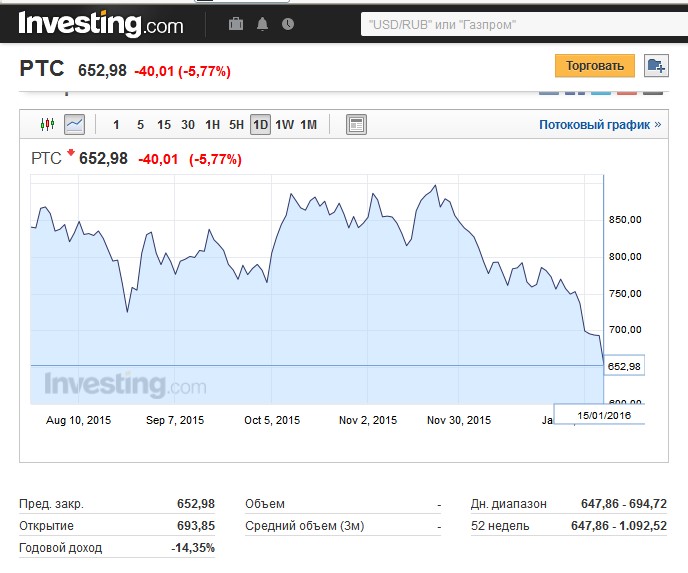This screenshot has width=688, height=573.
Task: Select the 1D chart interval
Action: tap(260, 125)
